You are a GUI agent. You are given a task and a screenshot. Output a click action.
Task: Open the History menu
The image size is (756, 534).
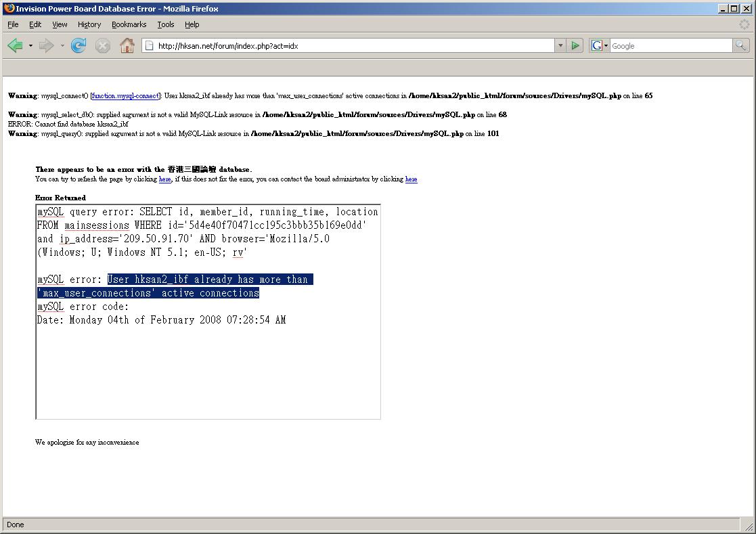(89, 24)
